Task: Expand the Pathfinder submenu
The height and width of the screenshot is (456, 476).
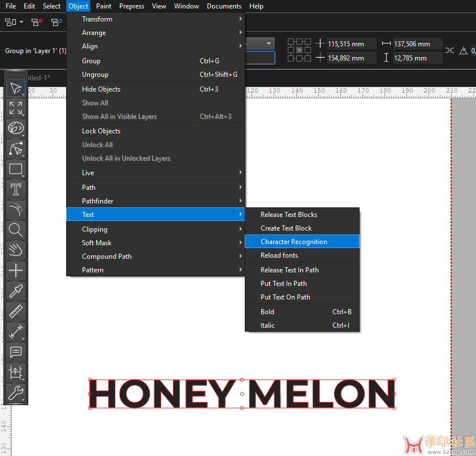Action: [x=98, y=201]
